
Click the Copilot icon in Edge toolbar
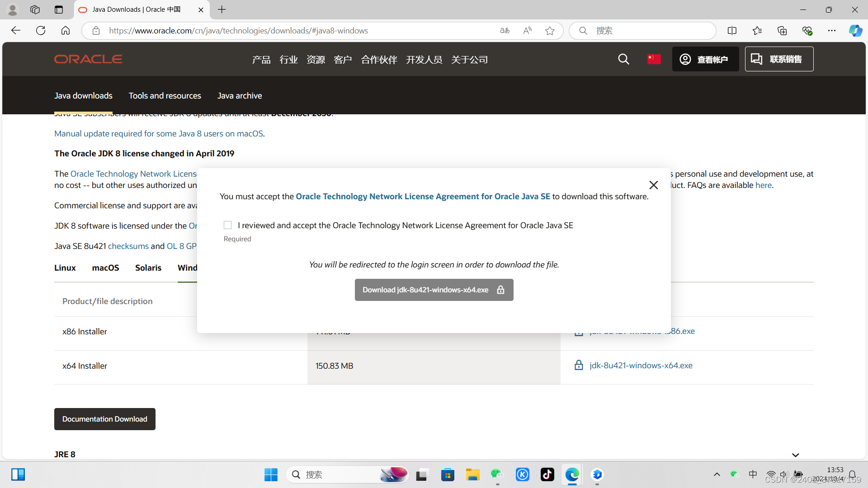(855, 31)
